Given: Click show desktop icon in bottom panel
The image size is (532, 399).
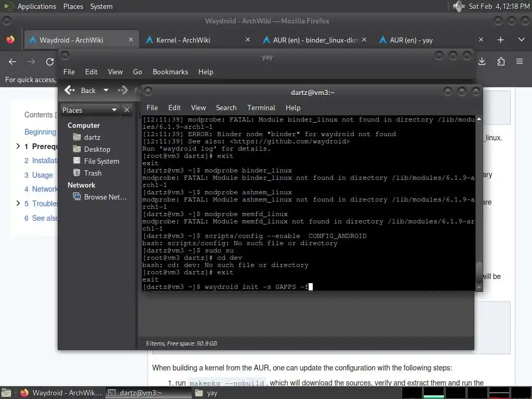Looking at the screenshot, I should (6, 393).
